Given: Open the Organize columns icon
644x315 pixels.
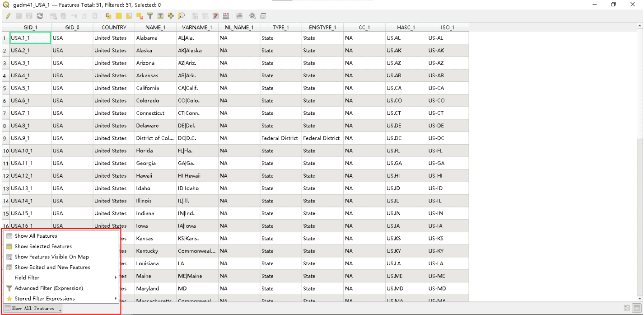Looking at the screenshot, I should [x=215, y=16].
